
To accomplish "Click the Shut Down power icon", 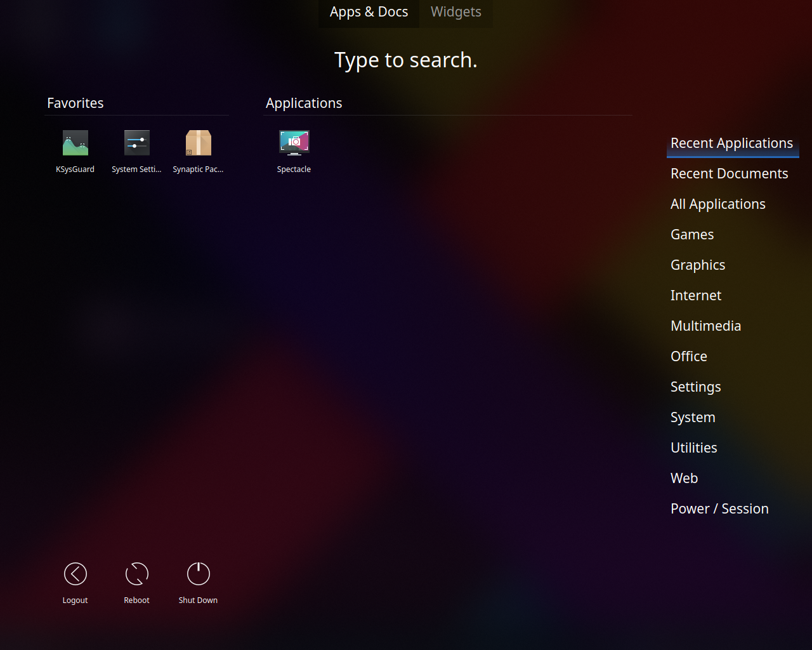I will coord(199,574).
